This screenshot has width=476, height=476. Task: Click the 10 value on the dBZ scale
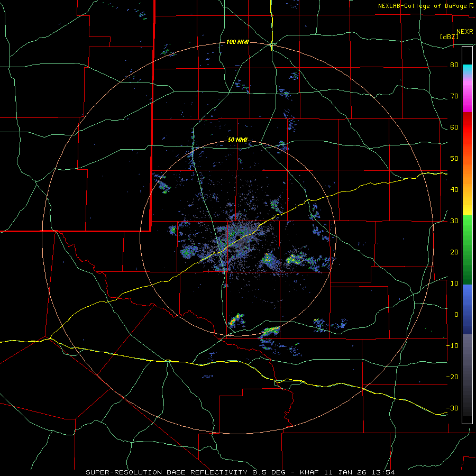click(x=454, y=283)
